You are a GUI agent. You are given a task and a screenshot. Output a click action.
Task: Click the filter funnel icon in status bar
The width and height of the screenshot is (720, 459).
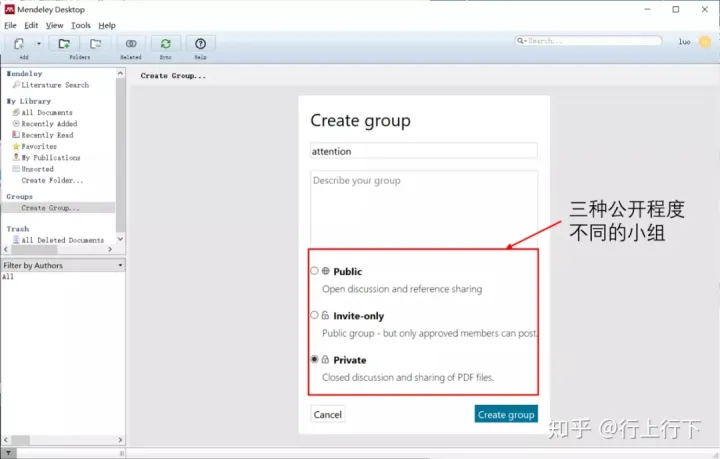[x=8, y=453]
